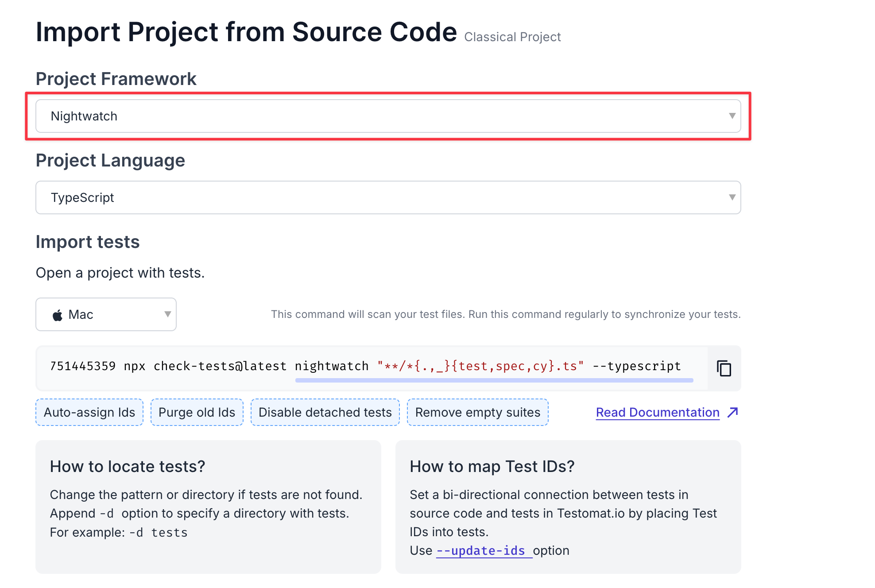Click the Import Project from Source Code heading

pos(246,32)
